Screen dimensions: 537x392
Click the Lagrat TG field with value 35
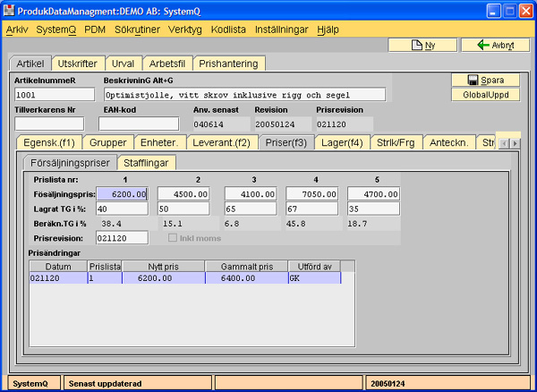coord(373,209)
